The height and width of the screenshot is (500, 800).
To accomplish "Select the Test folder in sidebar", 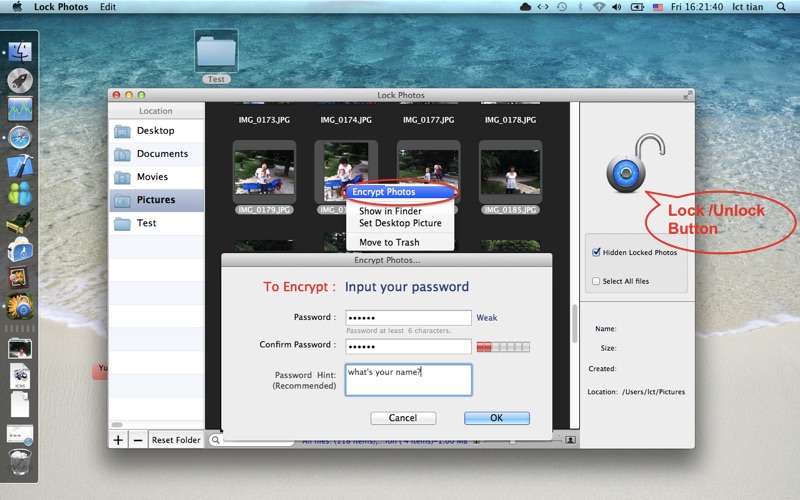I will 156,223.
